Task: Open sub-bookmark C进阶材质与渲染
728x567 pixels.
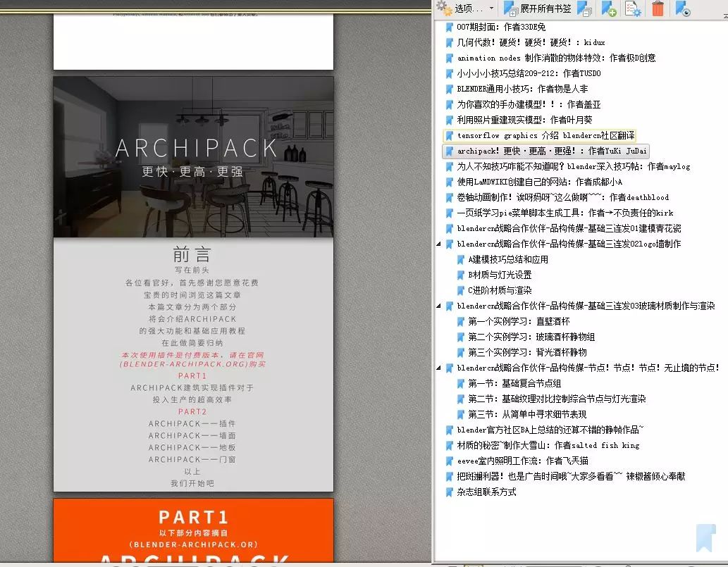Action: click(500, 290)
